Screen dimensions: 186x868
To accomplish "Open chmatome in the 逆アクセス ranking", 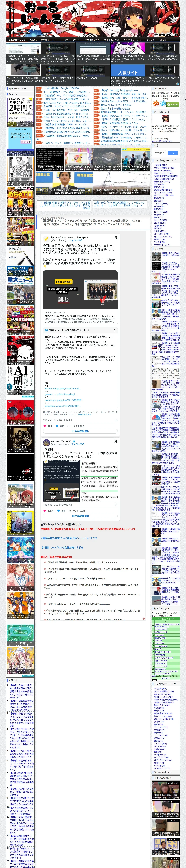I will [160, 669].
